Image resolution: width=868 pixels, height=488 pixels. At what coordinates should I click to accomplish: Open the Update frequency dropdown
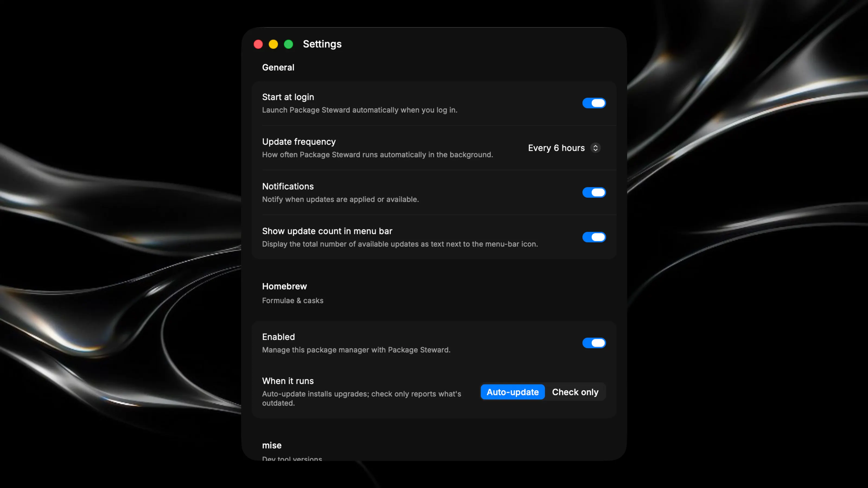click(564, 148)
